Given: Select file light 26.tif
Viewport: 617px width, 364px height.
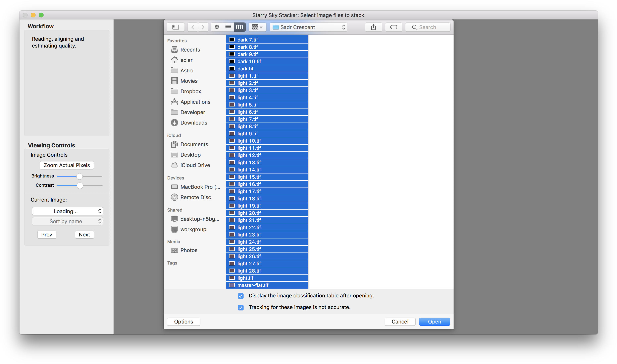Looking at the screenshot, I should 267,256.
